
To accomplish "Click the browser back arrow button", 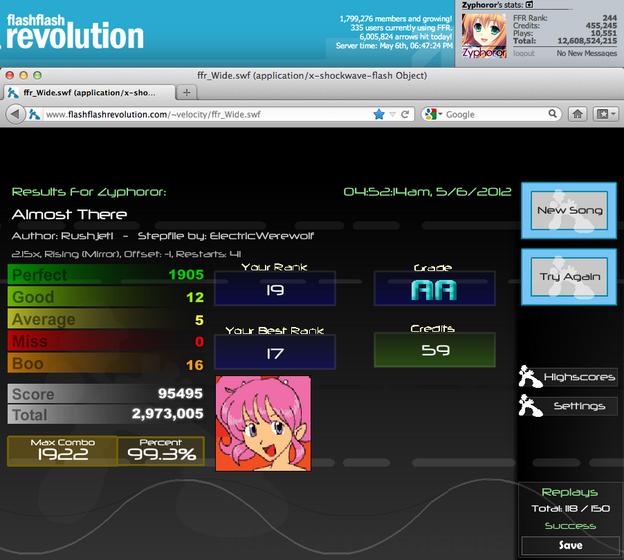I will click(16, 114).
